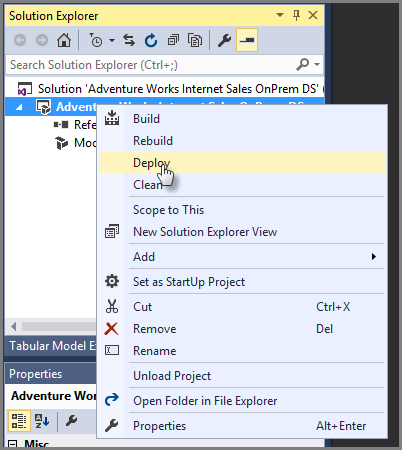Click the Sync with Active Document icon
This screenshot has height=450, width=402.
pyautogui.click(x=129, y=41)
